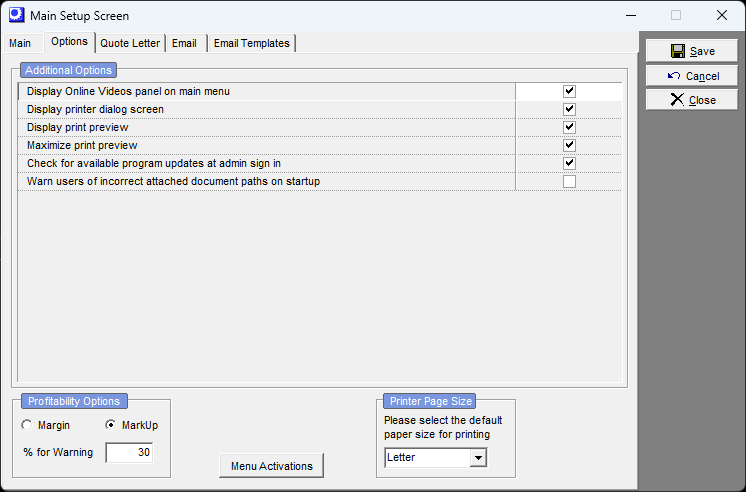Go to the Email tab
Image resolution: width=746 pixels, height=492 pixels.
[184, 43]
